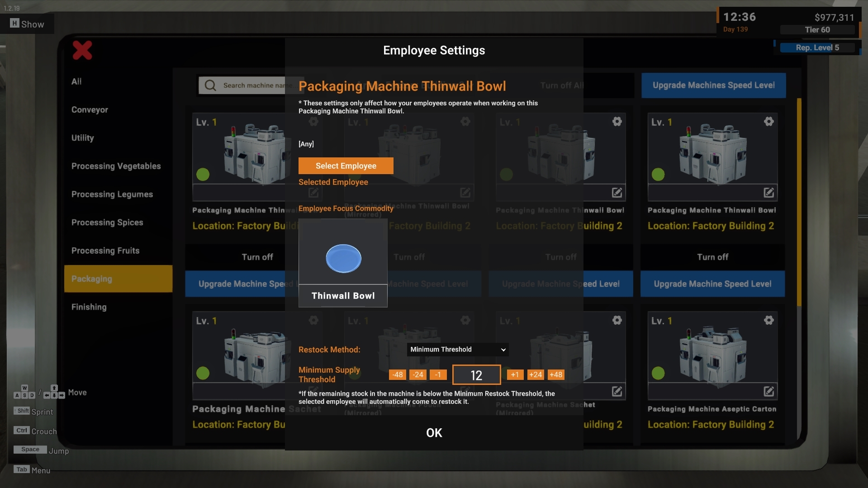Screen dimensions: 868x488
Task: Open Processing Legumes category
Action: (x=112, y=194)
